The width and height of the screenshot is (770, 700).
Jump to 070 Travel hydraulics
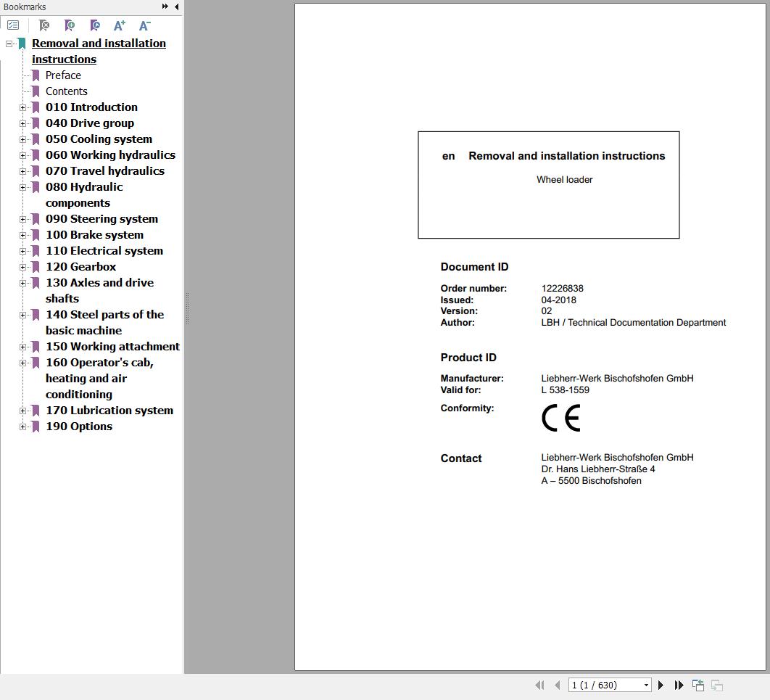(x=105, y=171)
